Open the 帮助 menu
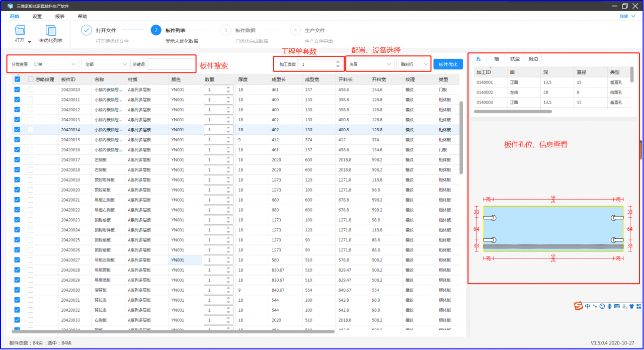This screenshot has width=644, height=350. [83, 17]
